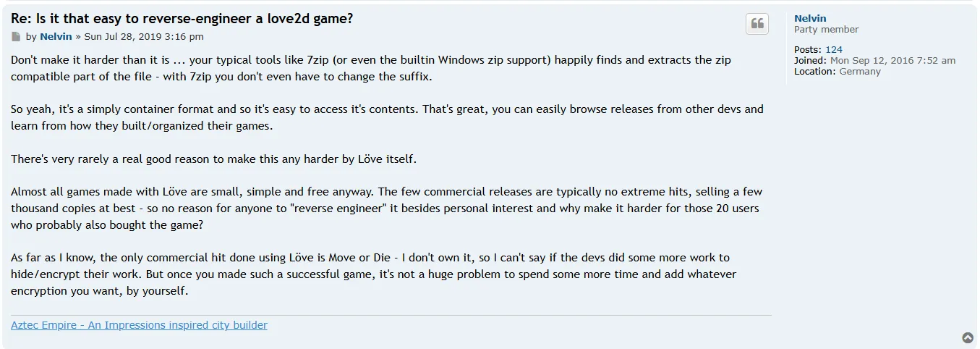This screenshot has width=980, height=349.
Task: Click the post date Sun Jul 28, 2019
Action: point(144,36)
